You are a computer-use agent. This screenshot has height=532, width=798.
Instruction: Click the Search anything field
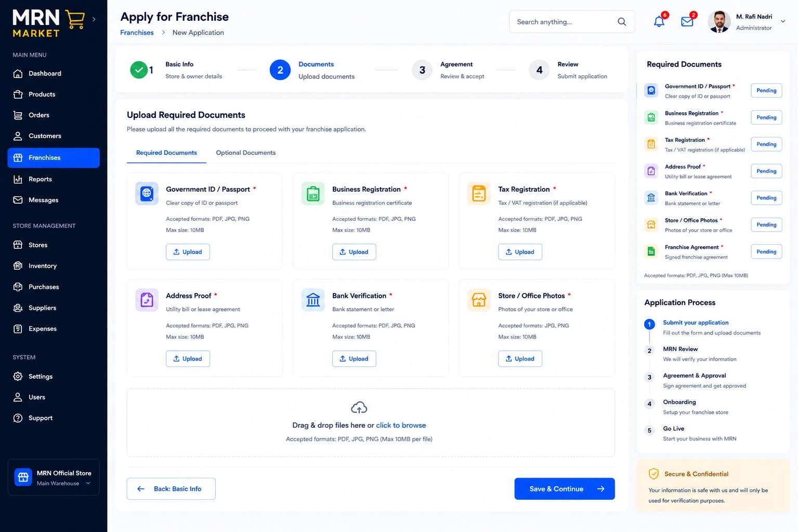coord(572,22)
